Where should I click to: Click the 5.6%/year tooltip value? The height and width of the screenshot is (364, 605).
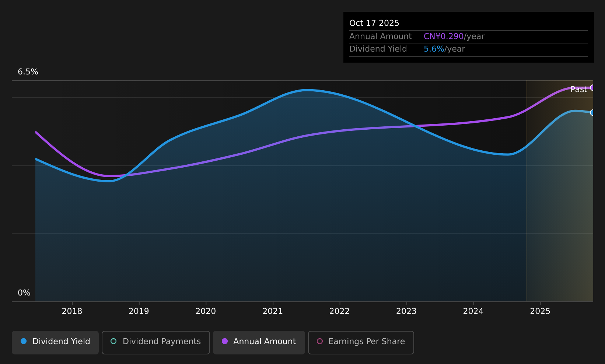click(x=444, y=49)
